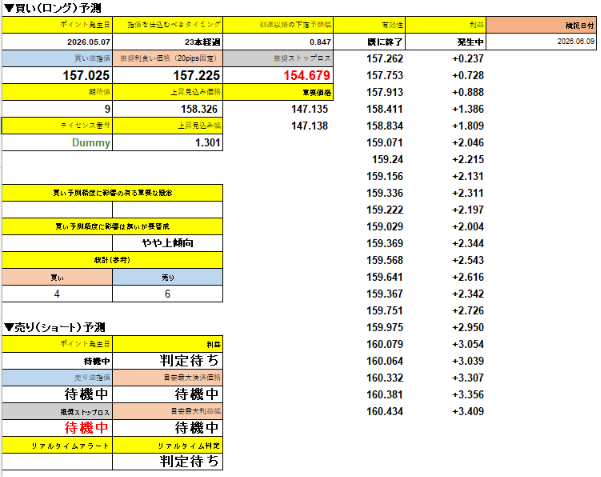Select the price 159.156
This screenshot has width=601, height=477.
pos(384,176)
